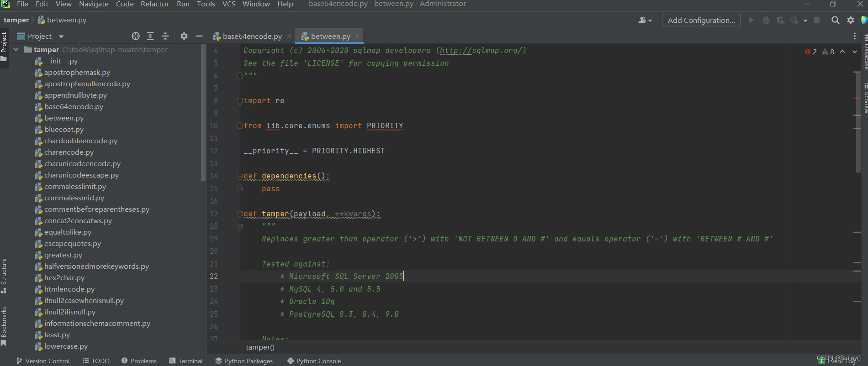This screenshot has width=868, height=366.
Task: Open the Version Control tool window
Action: (43, 361)
